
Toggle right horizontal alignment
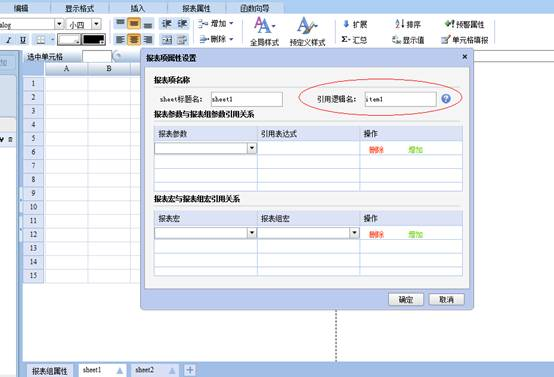[148, 40]
